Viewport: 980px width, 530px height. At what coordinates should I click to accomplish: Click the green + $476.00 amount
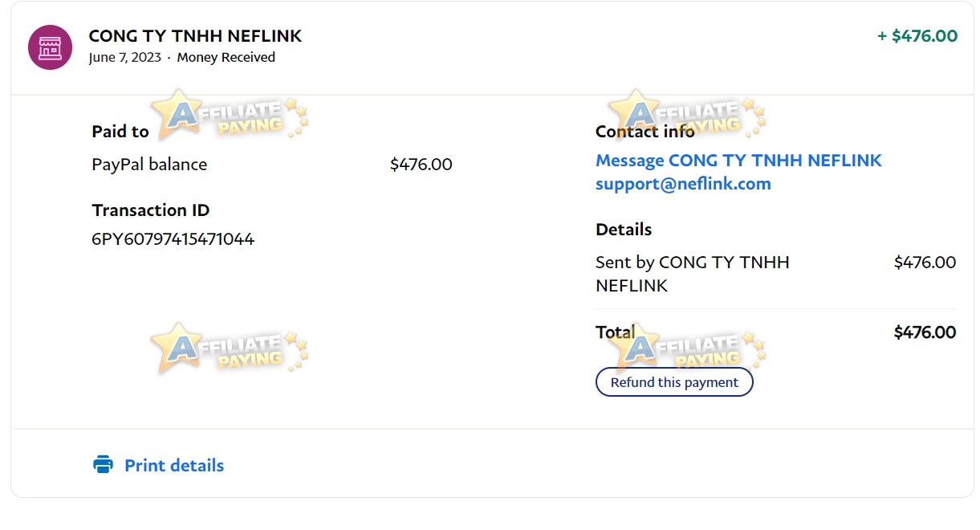917,36
